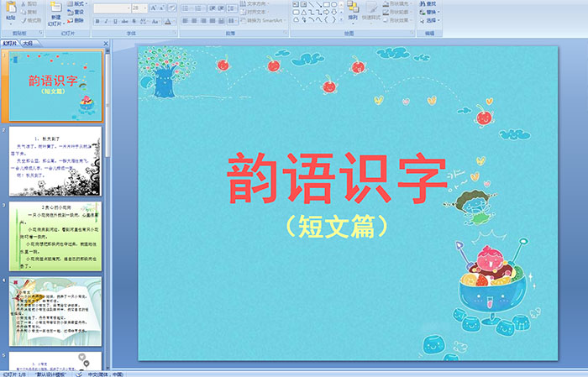
Task: Select slide 2 thumbnail with black floral border
Action: coord(55,161)
